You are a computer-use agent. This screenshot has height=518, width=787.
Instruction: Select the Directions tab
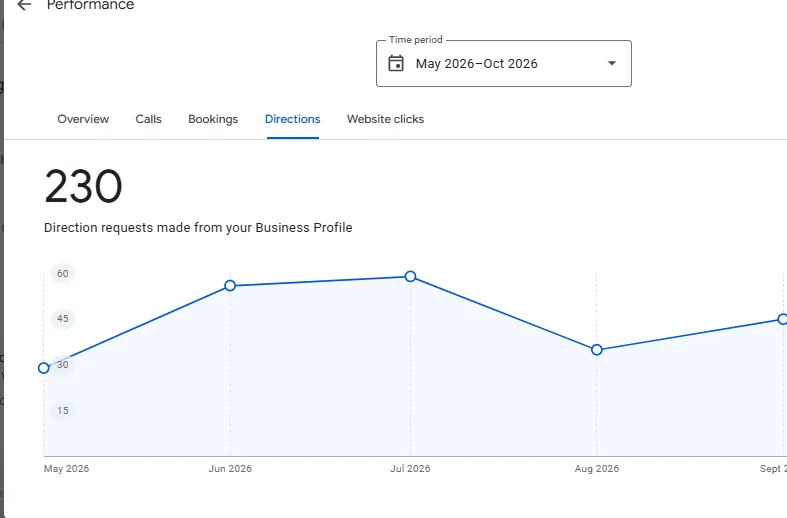point(293,119)
